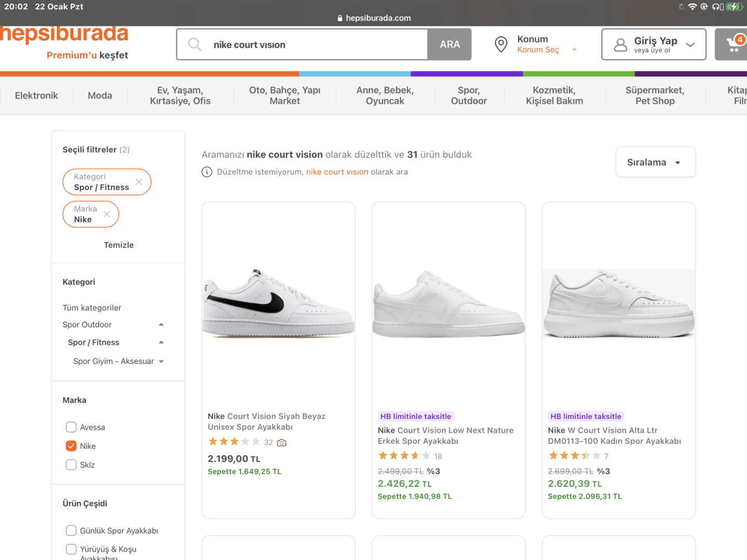747x560 pixels.
Task: Uncheck the Nike brand checkbox
Action: coord(71,446)
